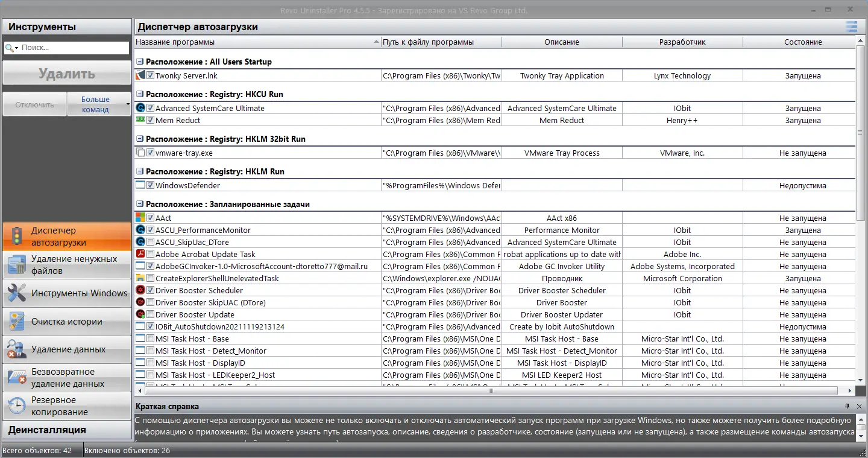Click the Резервное копирование clock icon
Image resolution: width=868 pixels, height=458 pixels.
coord(16,406)
